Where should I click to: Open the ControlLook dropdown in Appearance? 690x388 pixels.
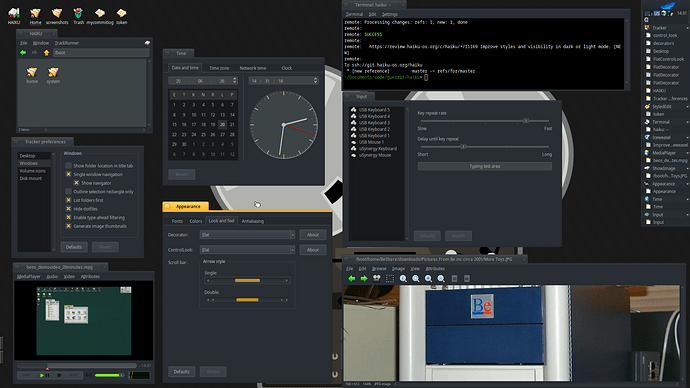click(x=247, y=250)
